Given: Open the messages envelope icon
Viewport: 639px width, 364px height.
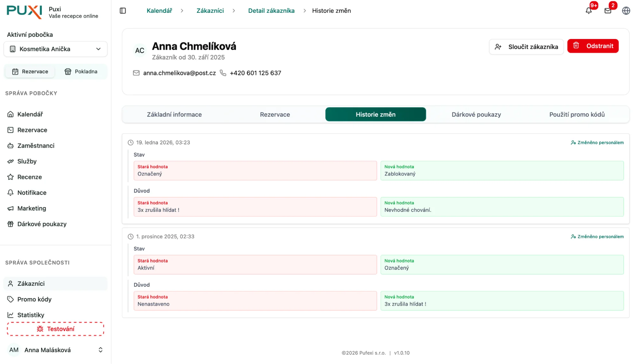Looking at the screenshot, I should coord(608,11).
